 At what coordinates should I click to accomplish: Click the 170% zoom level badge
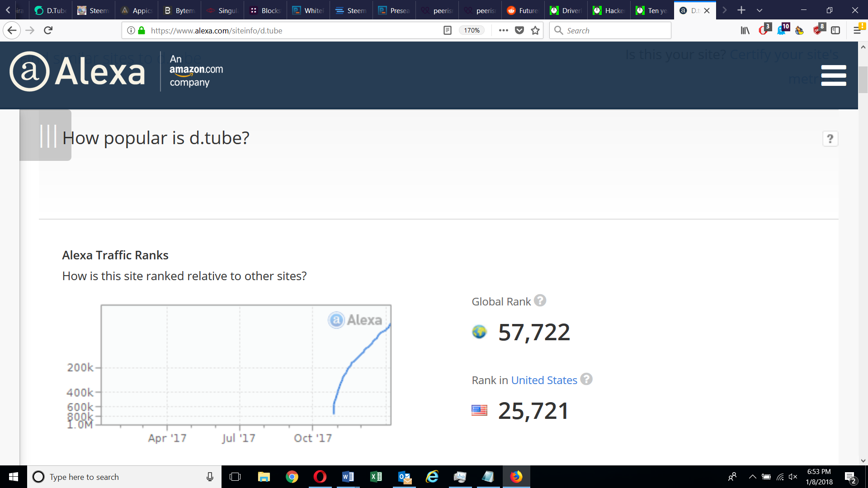[x=472, y=30]
